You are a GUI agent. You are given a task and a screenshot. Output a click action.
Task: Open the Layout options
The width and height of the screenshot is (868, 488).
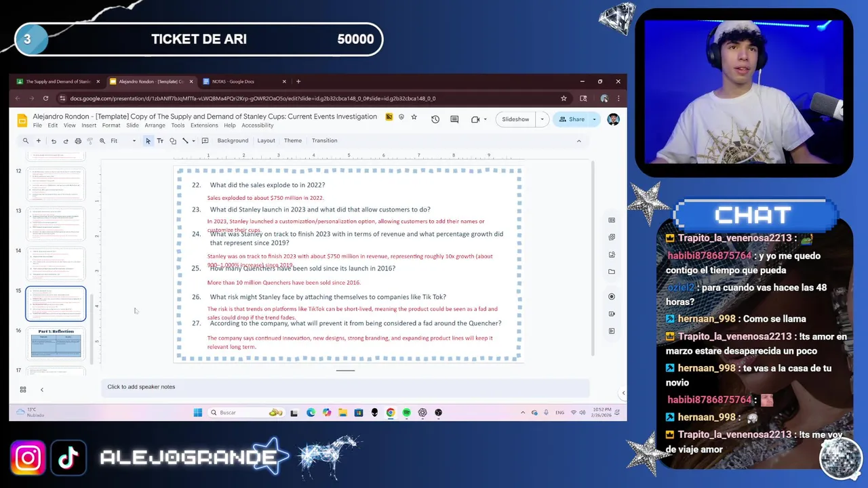266,141
